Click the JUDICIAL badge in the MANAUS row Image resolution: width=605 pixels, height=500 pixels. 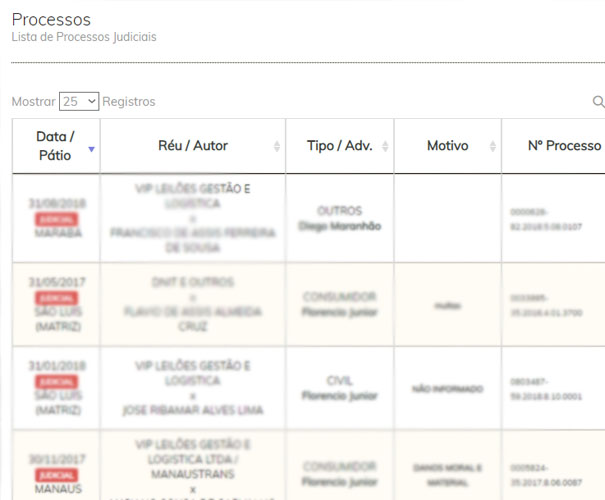tap(56, 474)
